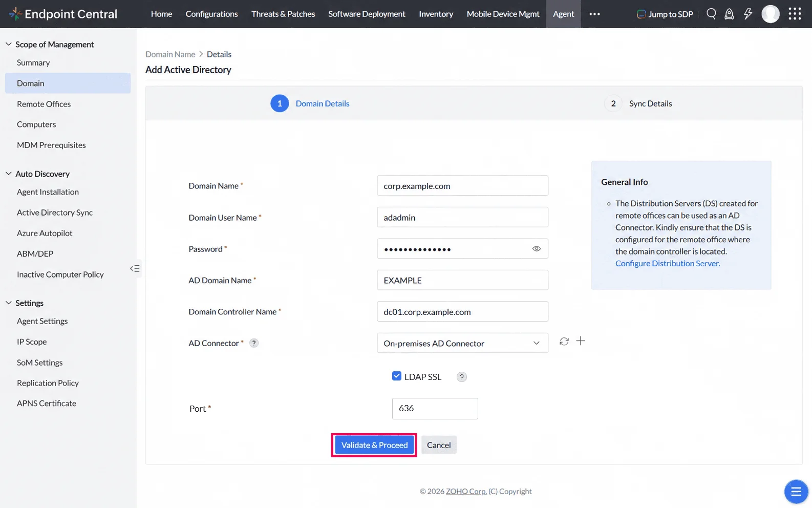Screen dimensions: 812x508
Task: Select the Agent tab
Action: 563,14
